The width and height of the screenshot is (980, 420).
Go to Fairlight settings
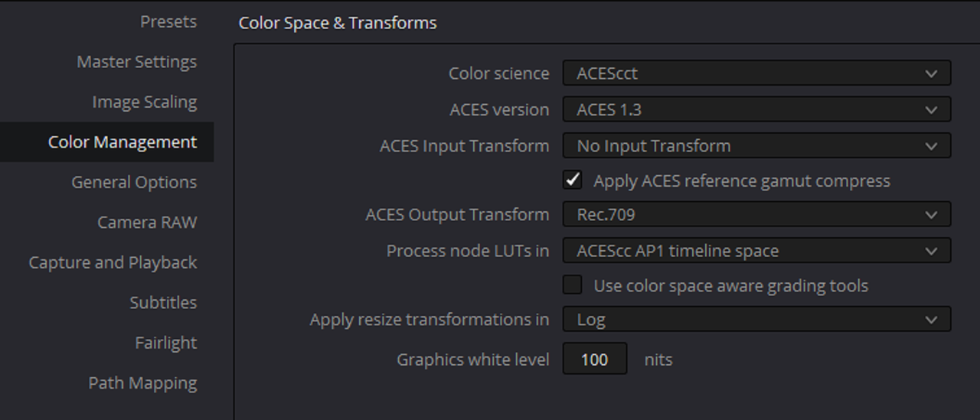(x=166, y=343)
